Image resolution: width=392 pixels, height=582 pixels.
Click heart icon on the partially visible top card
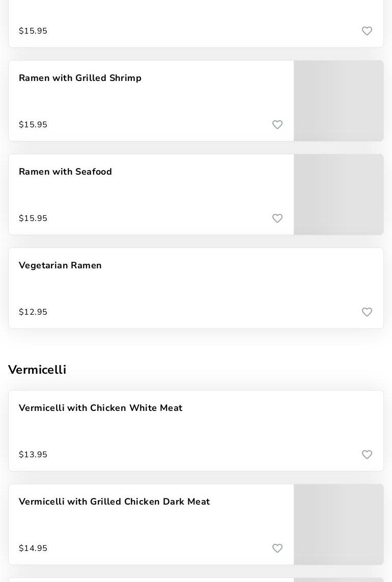[367, 31]
